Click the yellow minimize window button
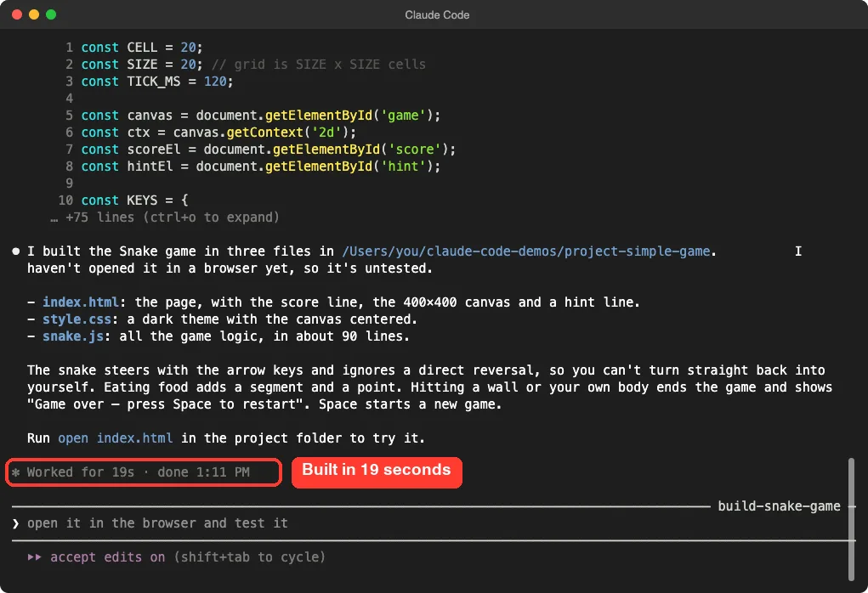This screenshot has height=593, width=868. point(34,14)
